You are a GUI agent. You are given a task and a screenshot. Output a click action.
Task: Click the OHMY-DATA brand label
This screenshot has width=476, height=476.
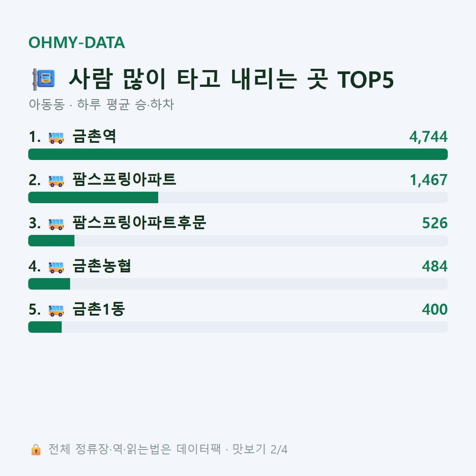(77, 42)
